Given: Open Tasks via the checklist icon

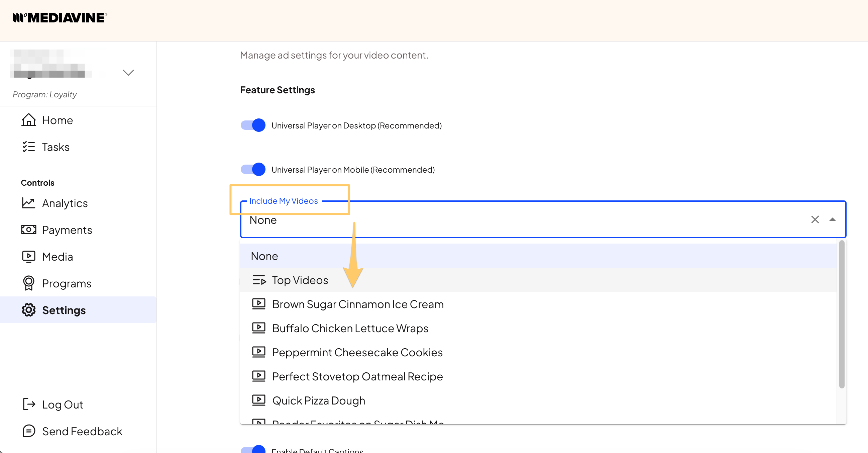Looking at the screenshot, I should (x=29, y=147).
